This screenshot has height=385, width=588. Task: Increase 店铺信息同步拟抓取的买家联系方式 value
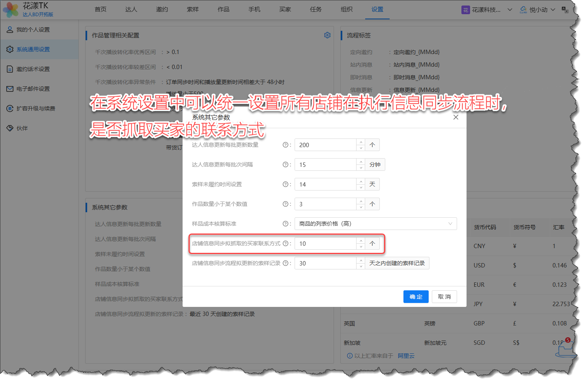pyautogui.click(x=361, y=241)
